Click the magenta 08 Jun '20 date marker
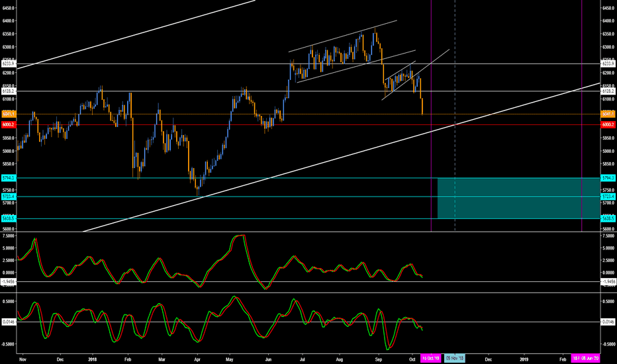The width and height of the screenshot is (617, 364). tap(585, 359)
